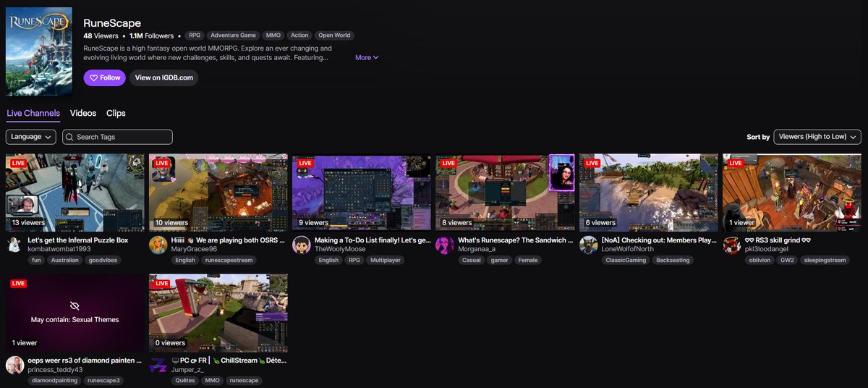868x388 pixels.
Task: Open View on IGDB.com link
Action: click(163, 77)
